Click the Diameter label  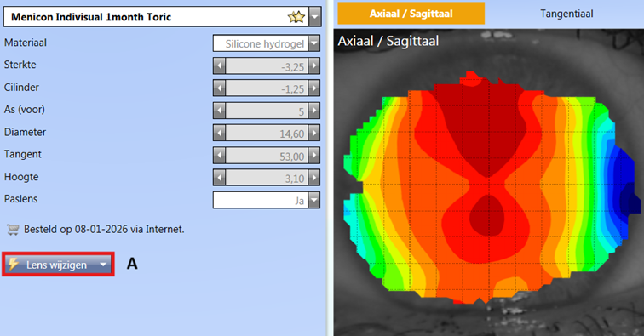click(x=25, y=132)
